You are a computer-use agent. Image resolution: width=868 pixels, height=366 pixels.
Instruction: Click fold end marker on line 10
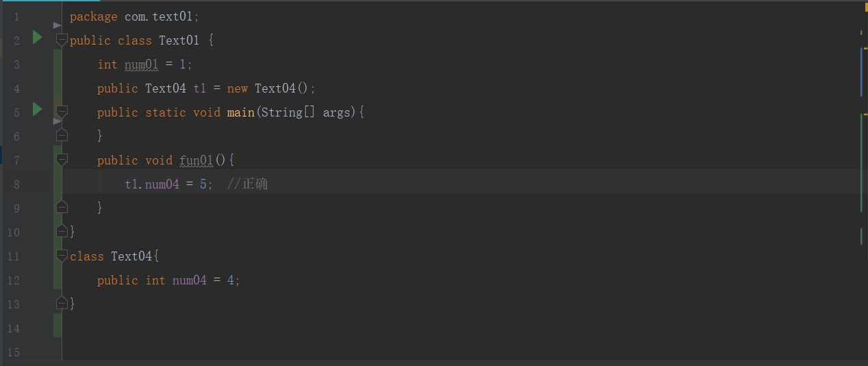point(62,231)
